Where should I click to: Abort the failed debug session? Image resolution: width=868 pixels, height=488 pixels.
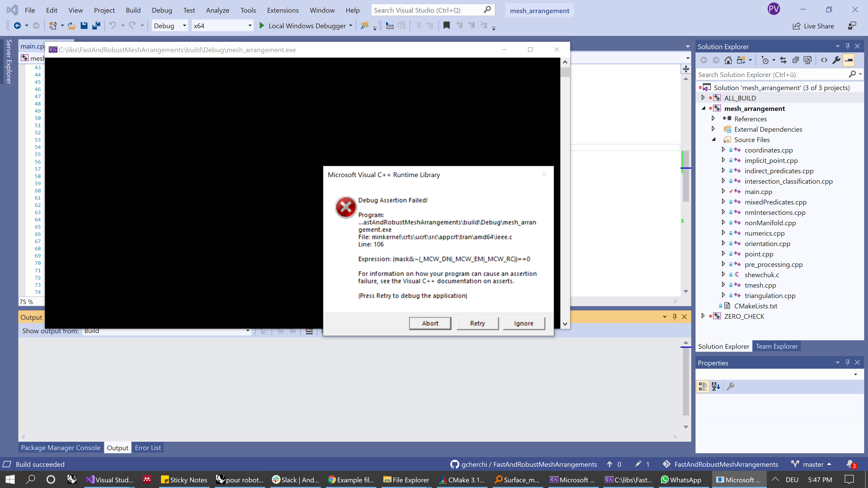[430, 323]
